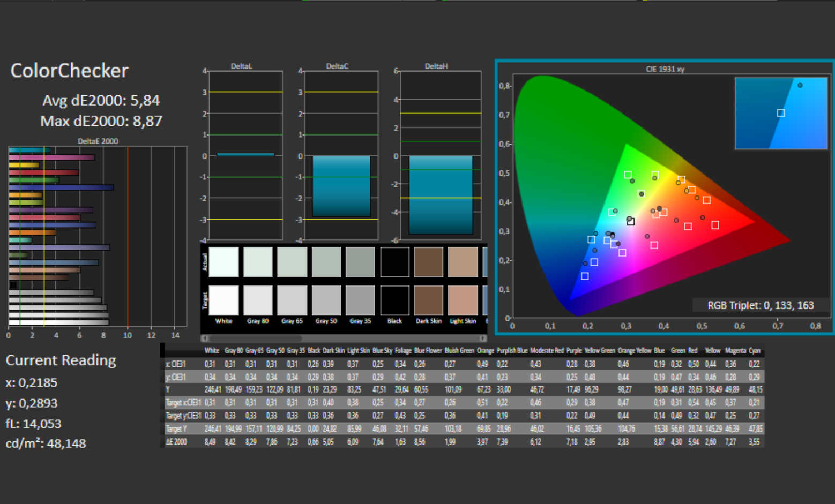835x504 pixels.
Task: Click the target Gray 35 swatch
Action: [360, 300]
